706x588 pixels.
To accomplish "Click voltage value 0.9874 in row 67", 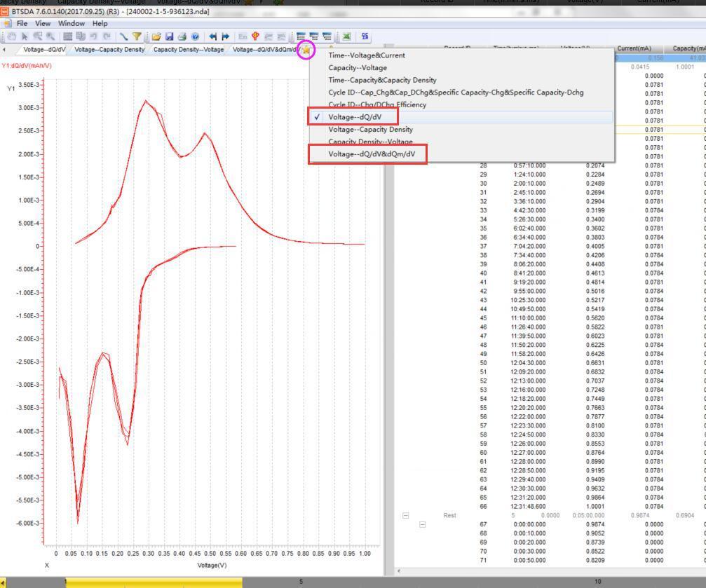I will tap(595, 524).
